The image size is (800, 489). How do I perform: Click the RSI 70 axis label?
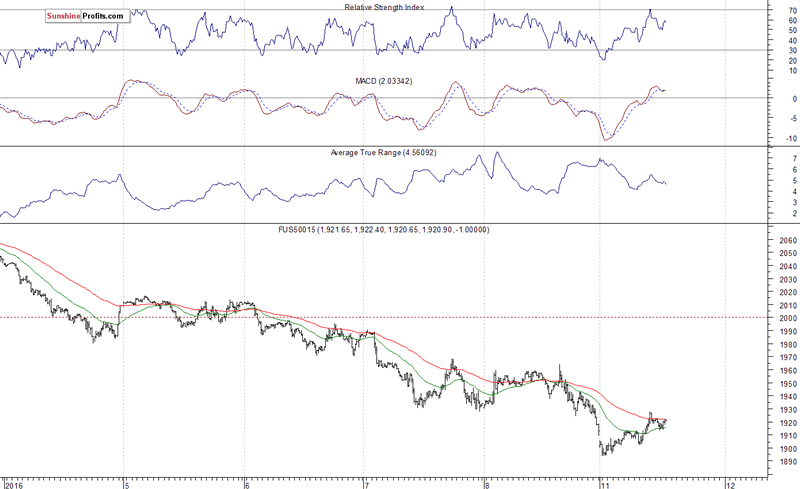pyautogui.click(x=792, y=10)
